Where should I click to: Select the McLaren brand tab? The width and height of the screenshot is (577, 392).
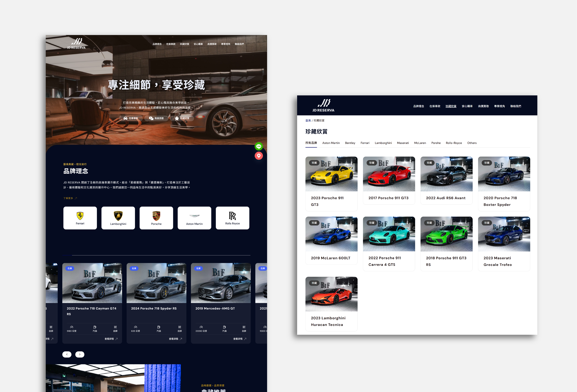420,143
